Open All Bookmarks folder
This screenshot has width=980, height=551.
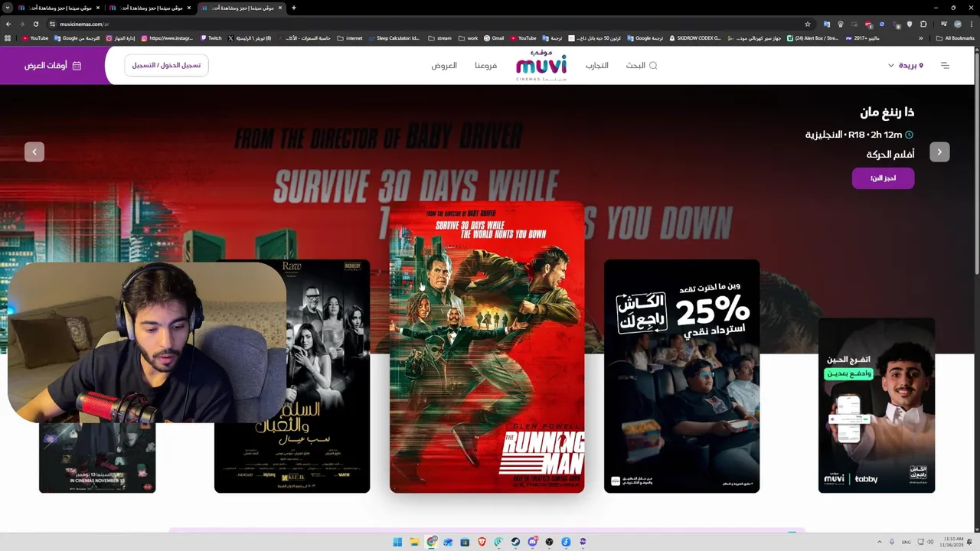(955, 37)
